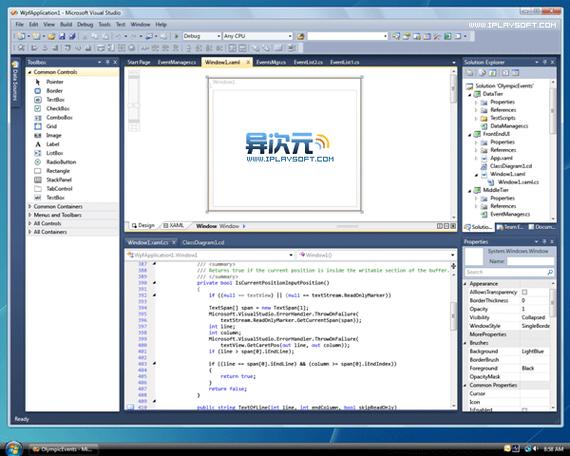Click the Name field in Properties panel
Viewport: 570px width, 456px height.
[x=530, y=261]
